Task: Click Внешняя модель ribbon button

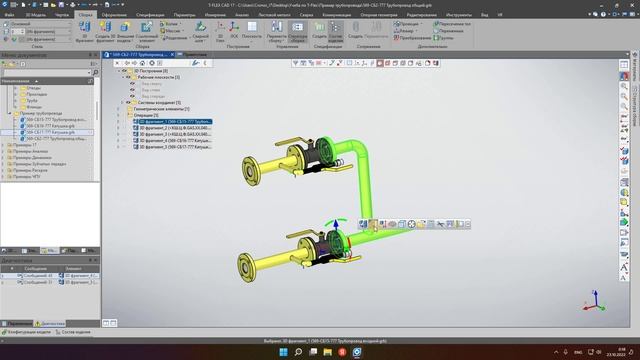Action: [125, 32]
